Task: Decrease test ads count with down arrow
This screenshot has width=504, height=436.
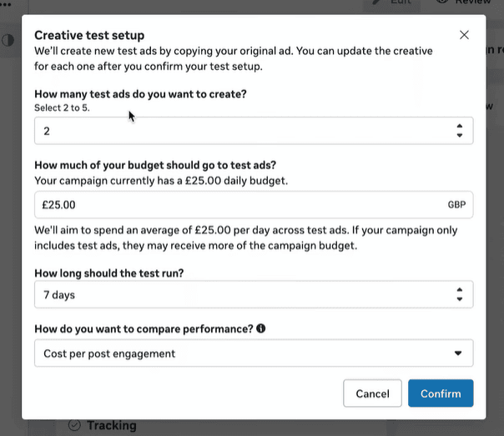Action: 459,135
